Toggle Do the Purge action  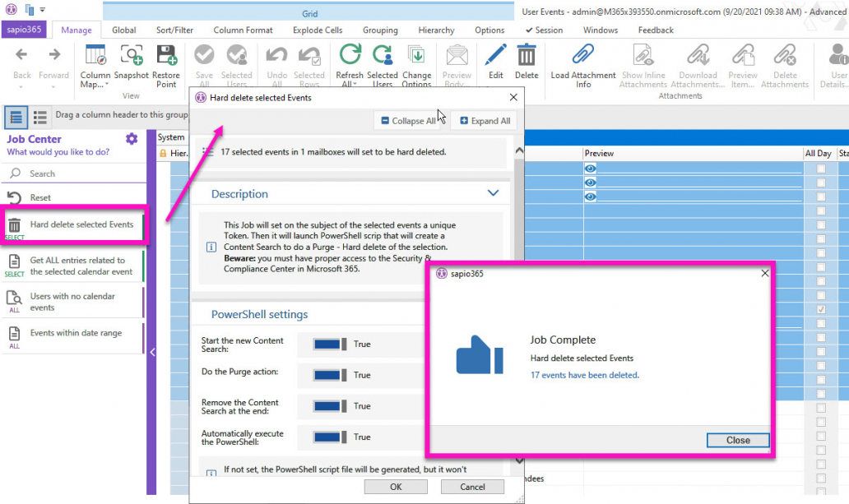[x=330, y=375]
